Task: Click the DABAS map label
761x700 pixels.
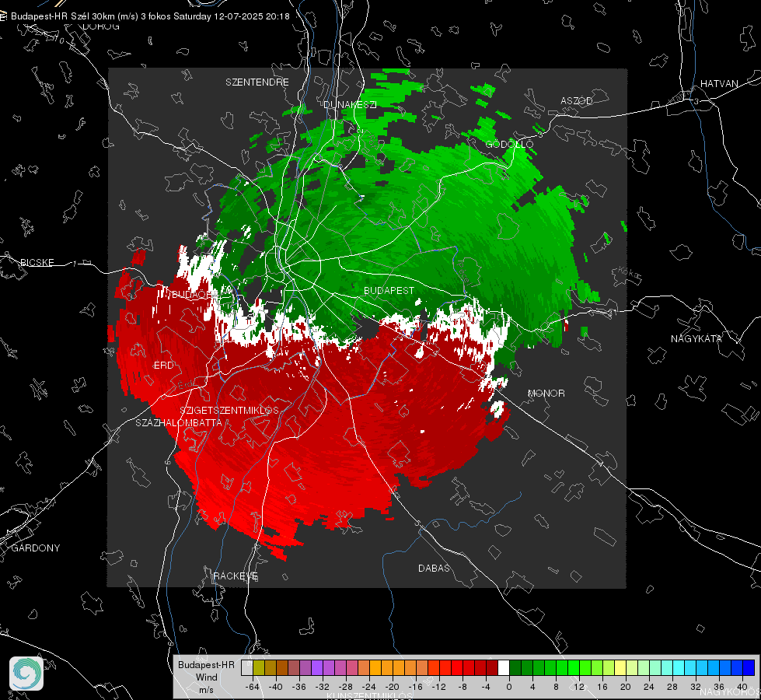Action: pyautogui.click(x=435, y=568)
